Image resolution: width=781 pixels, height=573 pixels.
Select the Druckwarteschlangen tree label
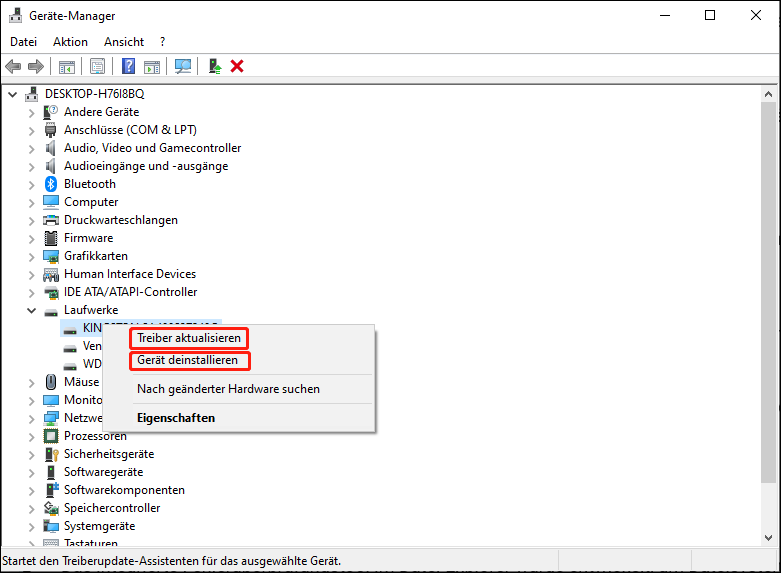point(121,220)
